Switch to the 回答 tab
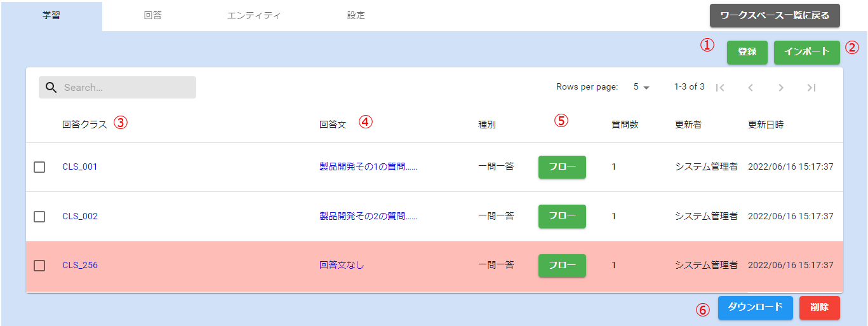Screen dimensions: 868x326 152,15
